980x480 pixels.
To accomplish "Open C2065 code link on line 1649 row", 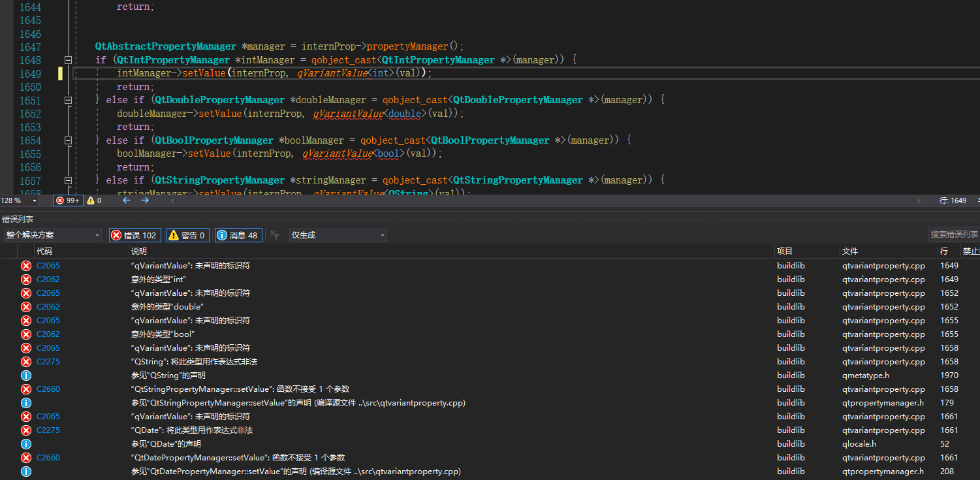I will 48,266.
